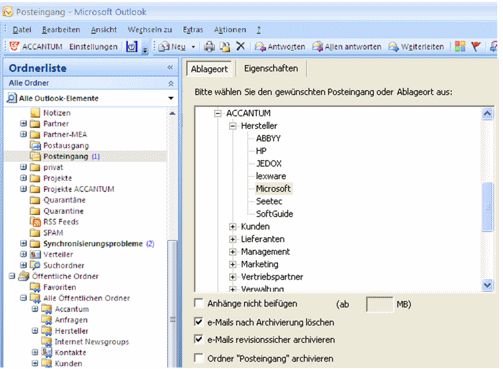This screenshot has height=369, width=503.
Task: Uncheck e-Mails revisionssicher archivieren
Action: pyautogui.click(x=199, y=339)
